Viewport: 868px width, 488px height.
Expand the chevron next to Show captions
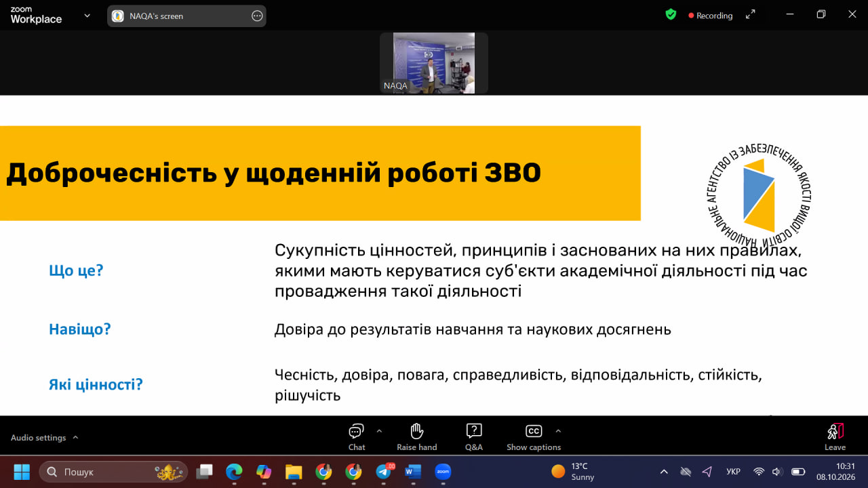point(558,430)
